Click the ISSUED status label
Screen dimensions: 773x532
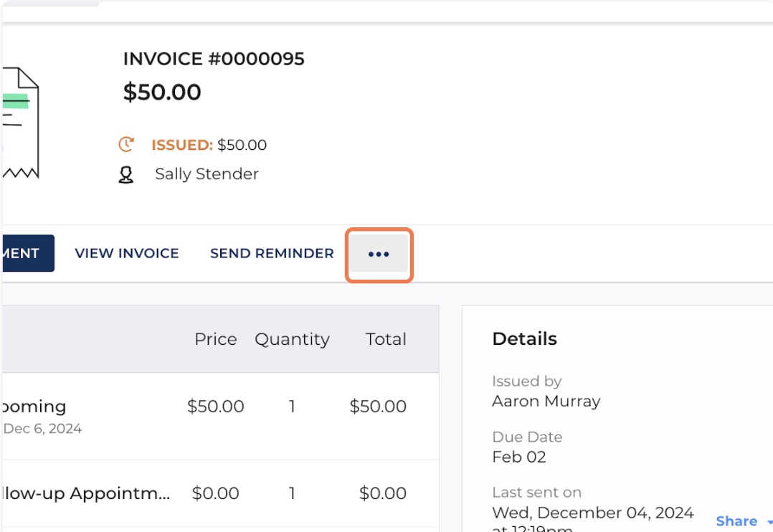(x=181, y=145)
